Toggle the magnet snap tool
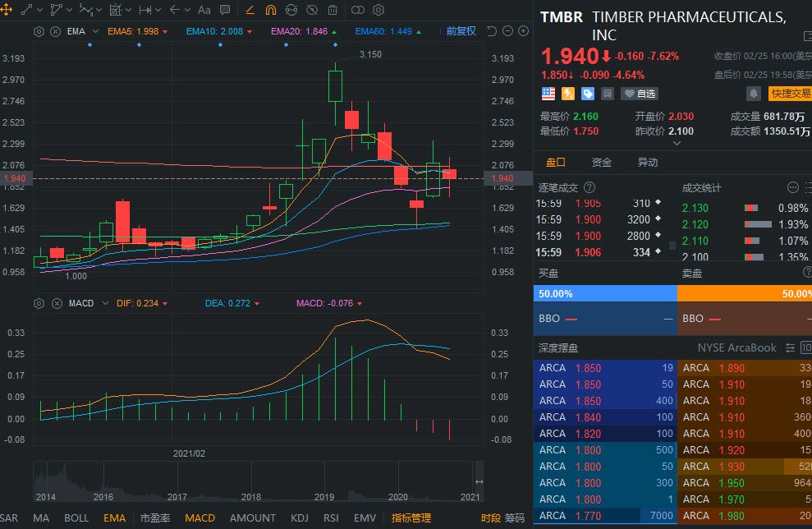The image size is (812, 529). pyautogui.click(x=270, y=9)
